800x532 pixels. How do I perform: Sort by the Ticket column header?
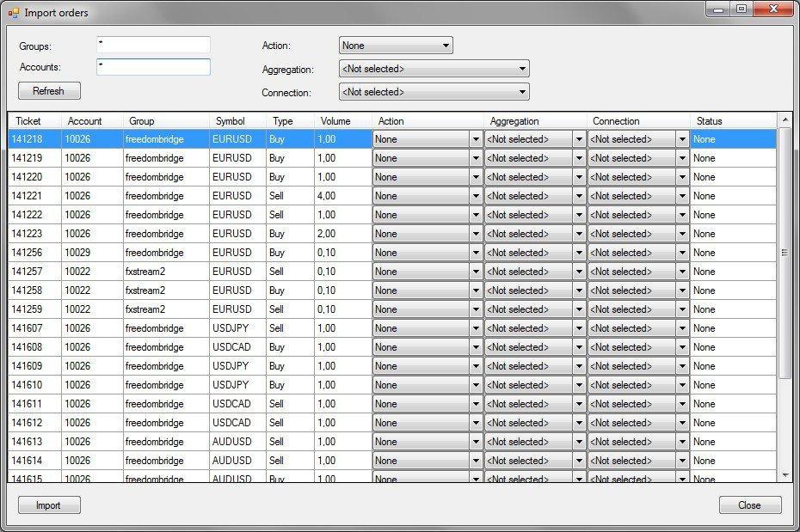[28, 121]
